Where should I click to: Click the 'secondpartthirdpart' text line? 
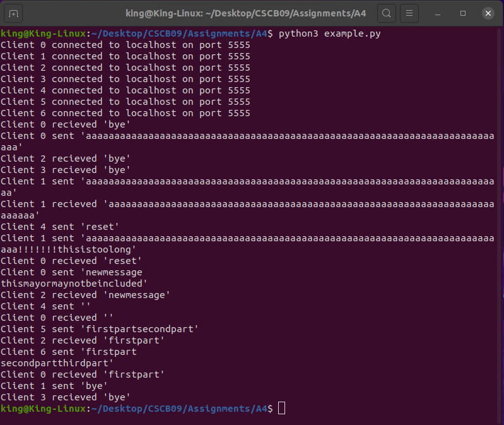(57, 363)
